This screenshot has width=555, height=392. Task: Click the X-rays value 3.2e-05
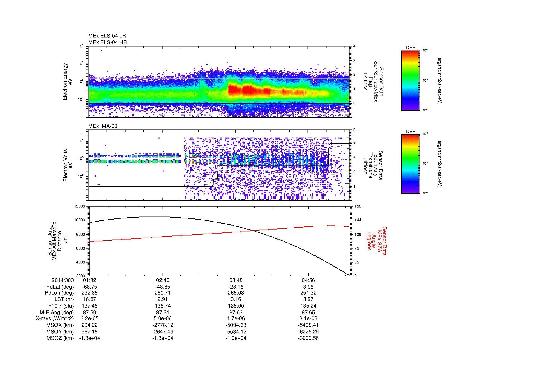[x=89, y=318]
